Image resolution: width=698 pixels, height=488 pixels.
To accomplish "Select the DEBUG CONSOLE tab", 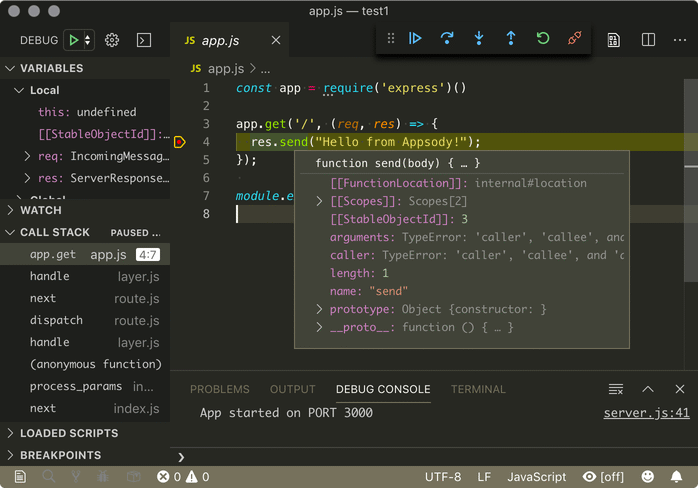I will click(383, 389).
